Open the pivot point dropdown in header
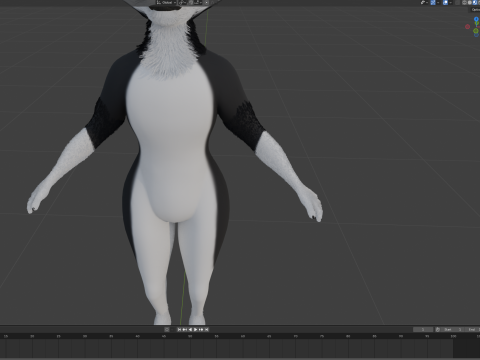 click(182, 2)
